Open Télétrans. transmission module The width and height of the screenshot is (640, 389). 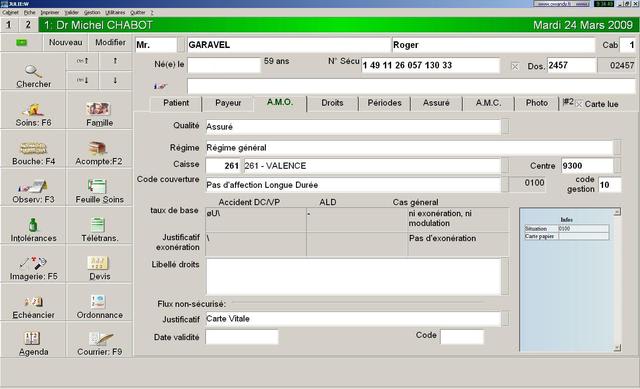(x=99, y=226)
